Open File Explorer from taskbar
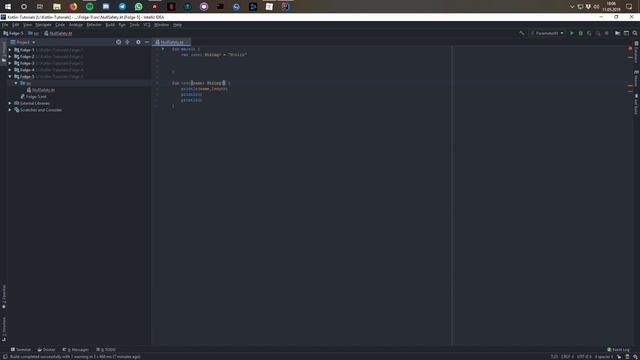 coord(57,7)
